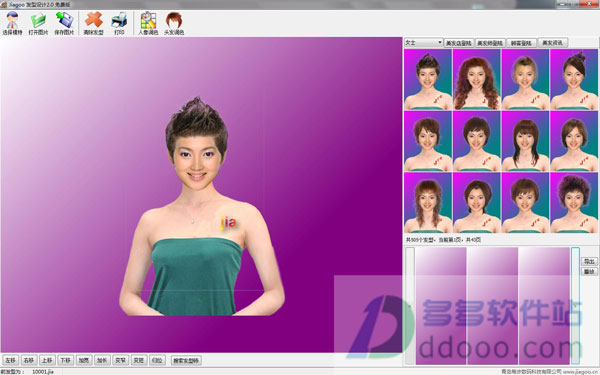
Task: Click the 10001.jia filename in status bar
Action: pyautogui.click(x=43, y=372)
